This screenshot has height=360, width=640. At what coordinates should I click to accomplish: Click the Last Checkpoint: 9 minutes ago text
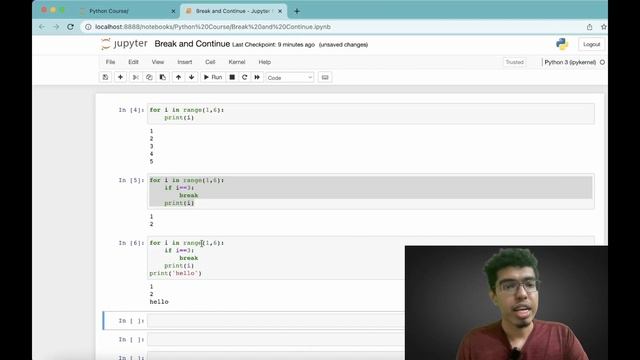click(273, 45)
